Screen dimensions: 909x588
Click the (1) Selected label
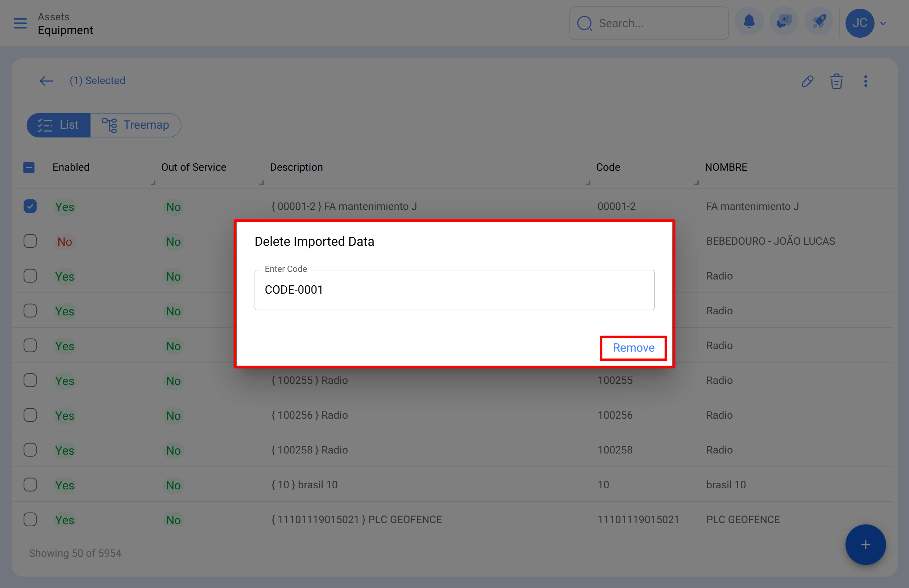[97, 80]
